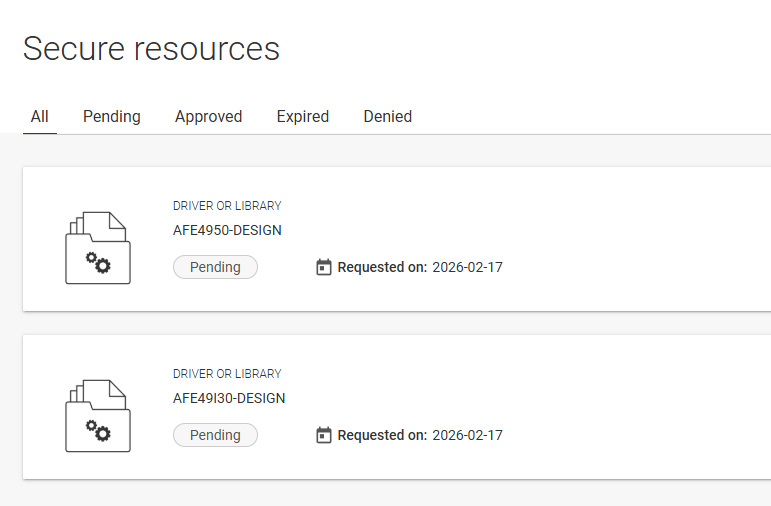Viewport: 771px width, 506px height.
Task: Click the Pending badge for AFE49I30-DESIGN
Action: 215,435
